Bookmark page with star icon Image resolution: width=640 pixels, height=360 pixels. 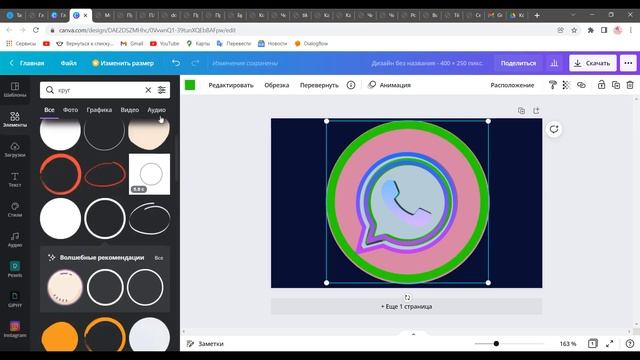tap(574, 30)
